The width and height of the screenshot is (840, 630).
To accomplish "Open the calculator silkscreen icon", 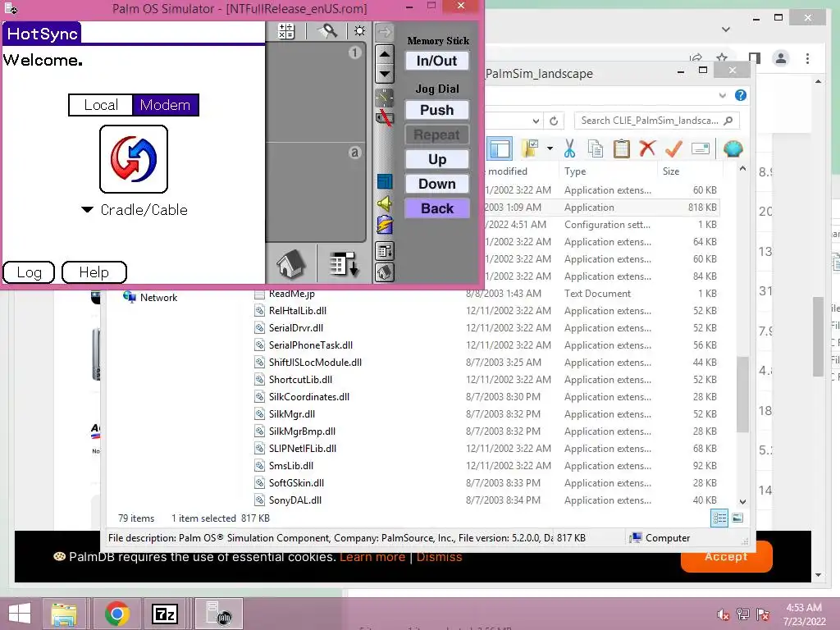I will (x=286, y=31).
